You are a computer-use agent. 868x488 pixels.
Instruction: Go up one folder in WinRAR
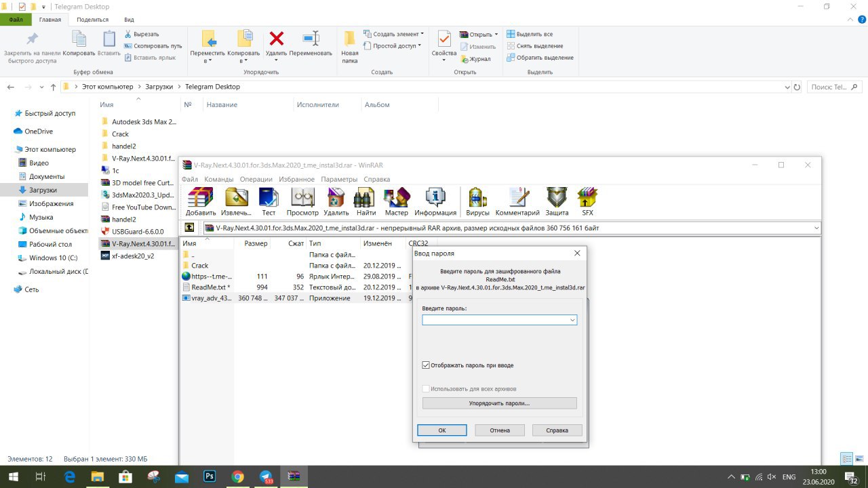pyautogui.click(x=189, y=228)
